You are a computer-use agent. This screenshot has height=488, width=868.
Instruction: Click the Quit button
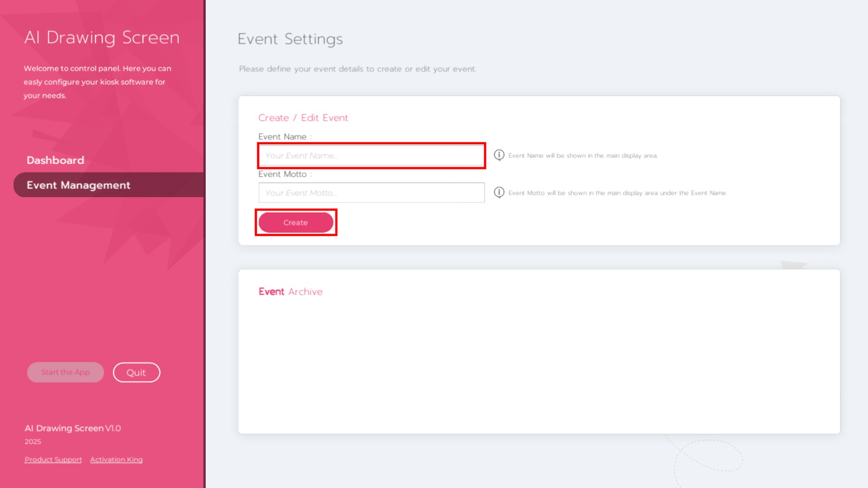pyautogui.click(x=136, y=372)
